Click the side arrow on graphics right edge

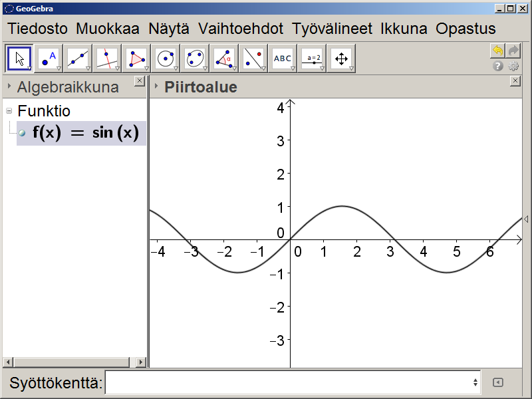tap(526, 219)
